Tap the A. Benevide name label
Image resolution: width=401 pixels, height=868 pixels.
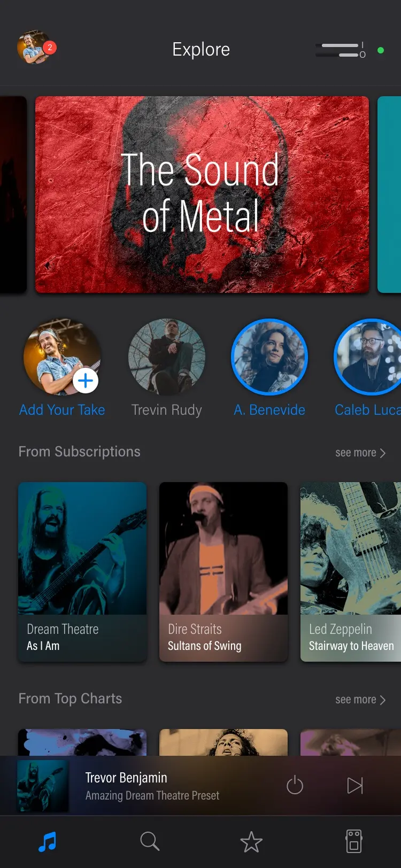tap(269, 410)
